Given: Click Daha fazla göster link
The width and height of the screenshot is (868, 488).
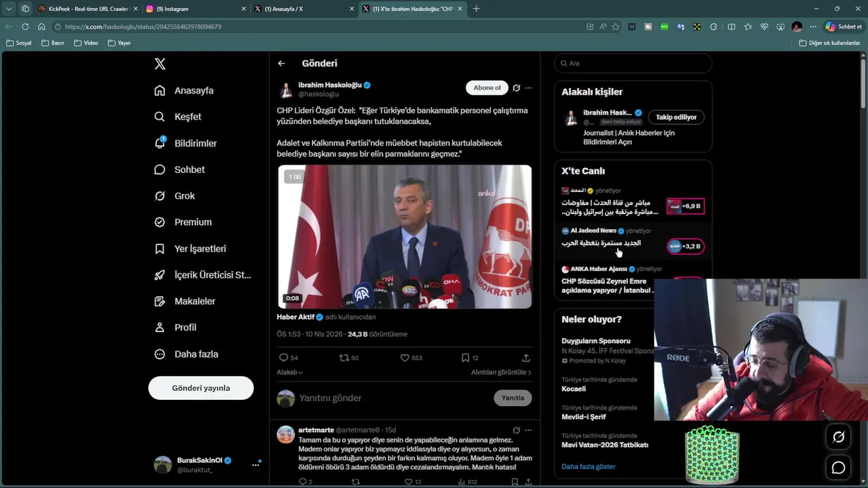Looking at the screenshot, I should coord(589,466).
